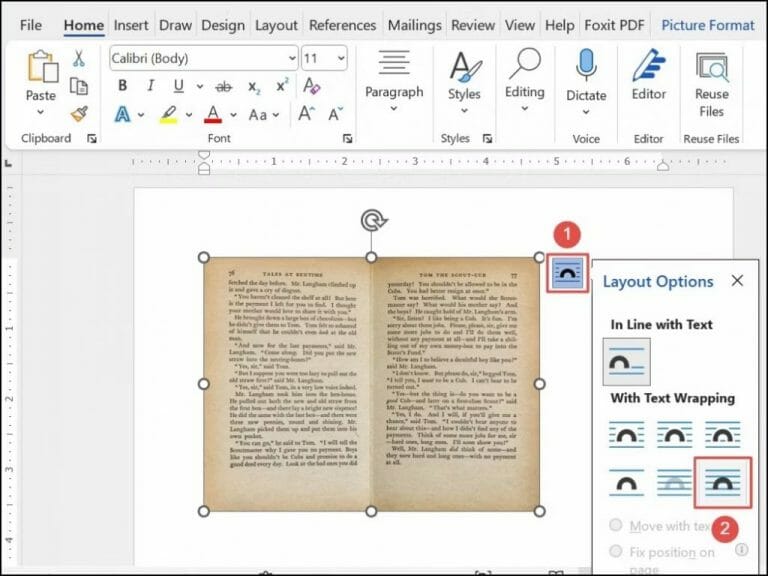Screen dimensions: 768x576
Task: Open the Editor pane
Action: [648, 74]
